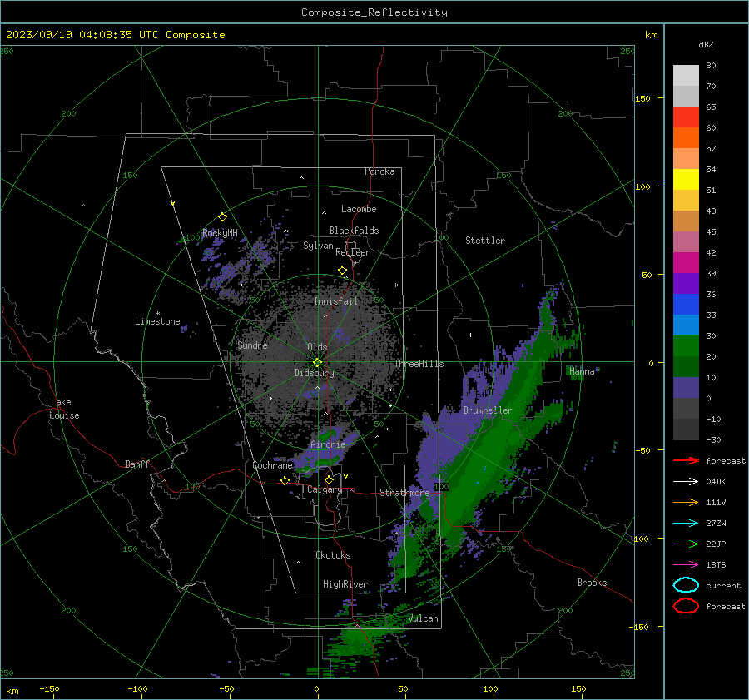
Task: Select the red 65-60 dBZ swatch
Action: (x=686, y=117)
